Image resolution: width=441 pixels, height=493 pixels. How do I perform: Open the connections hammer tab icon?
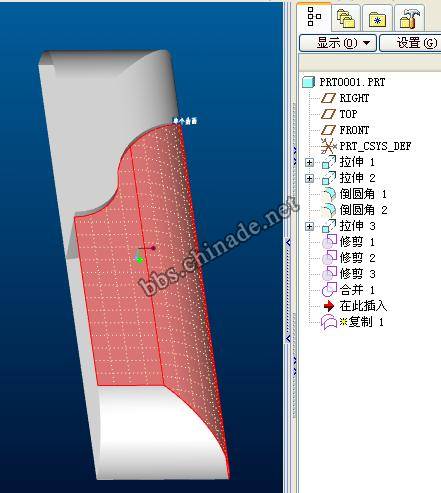click(409, 18)
